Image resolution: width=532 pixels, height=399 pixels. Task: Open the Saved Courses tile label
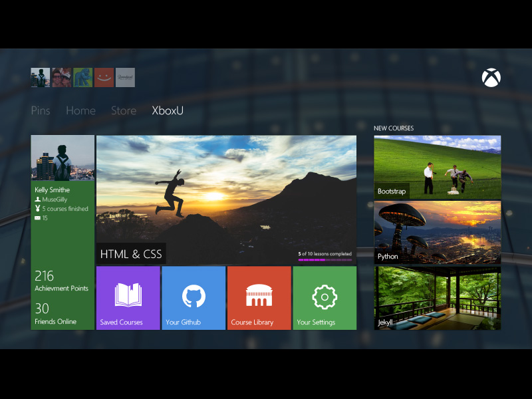pyautogui.click(x=121, y=322)
